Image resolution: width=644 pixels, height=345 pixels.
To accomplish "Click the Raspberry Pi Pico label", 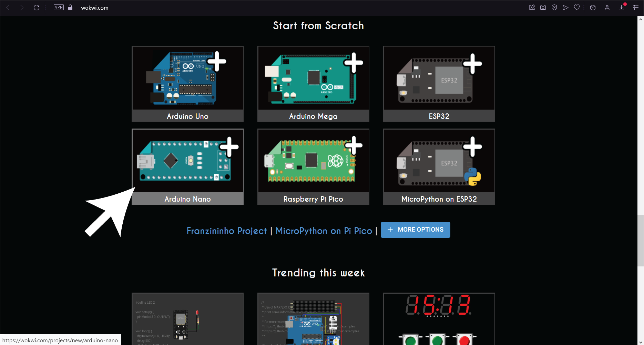I will [x=313, y=199].
